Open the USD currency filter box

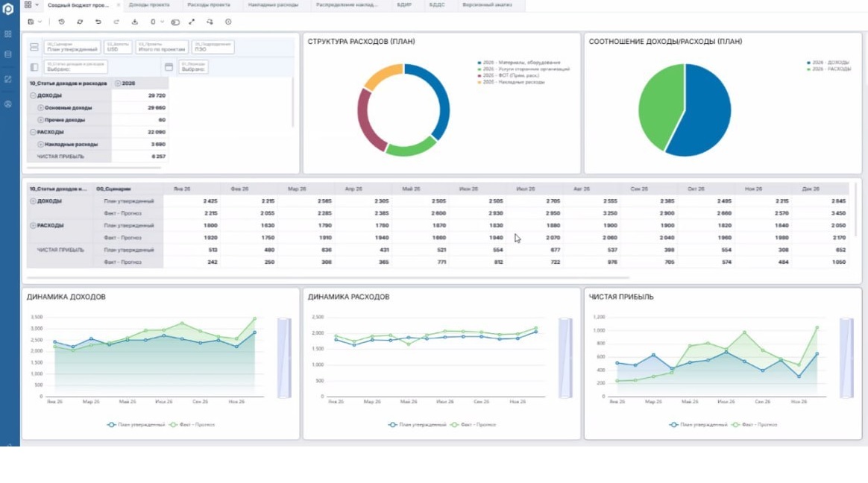[x=117, y=47]
